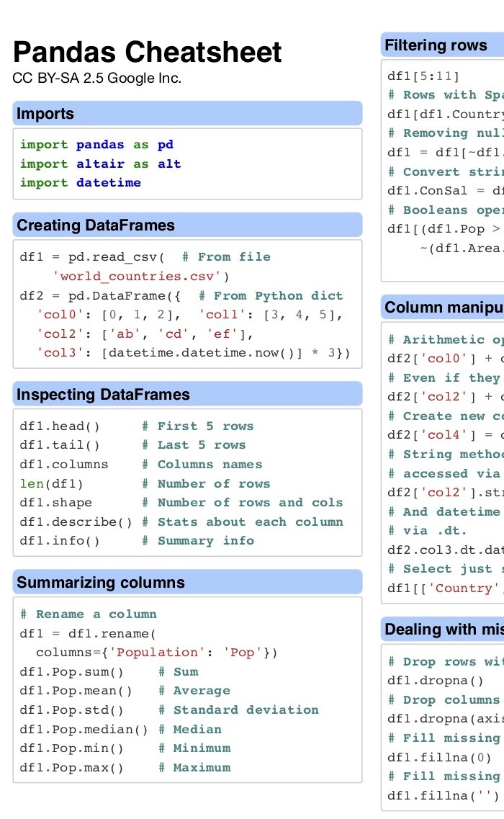Click the 'Creating DataFrames' section header
This screenshot has height=819, width=504.
click(187, 225)
